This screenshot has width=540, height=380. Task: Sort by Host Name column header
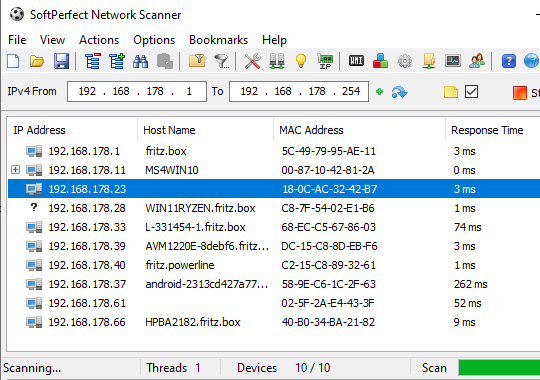(205, 130)
